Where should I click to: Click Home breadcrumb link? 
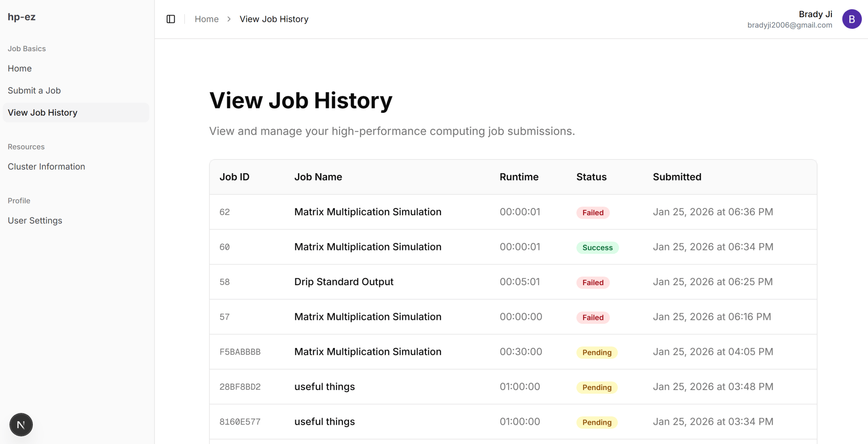click(206, 19)
